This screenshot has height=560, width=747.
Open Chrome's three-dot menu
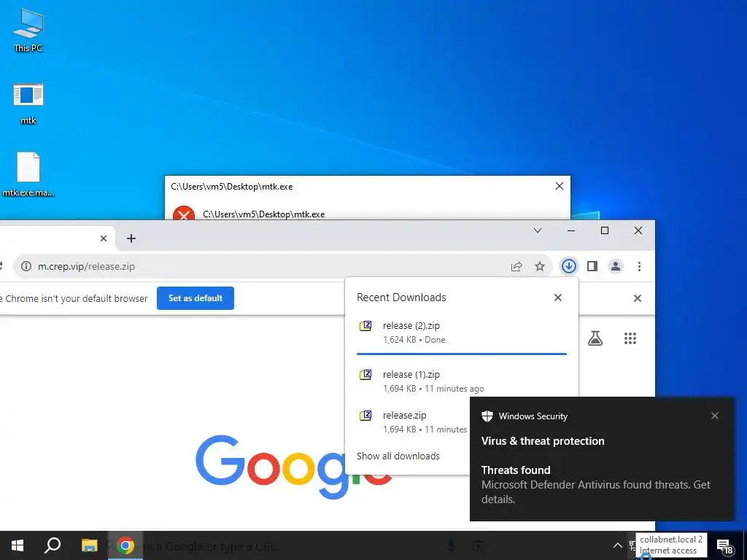coord(639,266)
